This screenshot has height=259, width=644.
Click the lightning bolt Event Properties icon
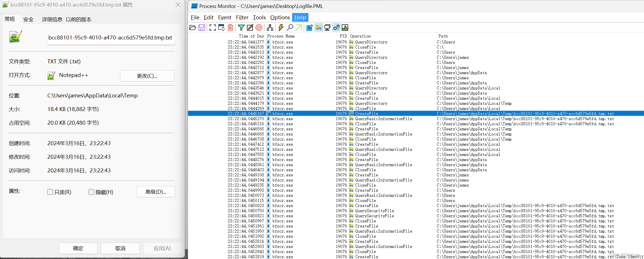point(281,28)
